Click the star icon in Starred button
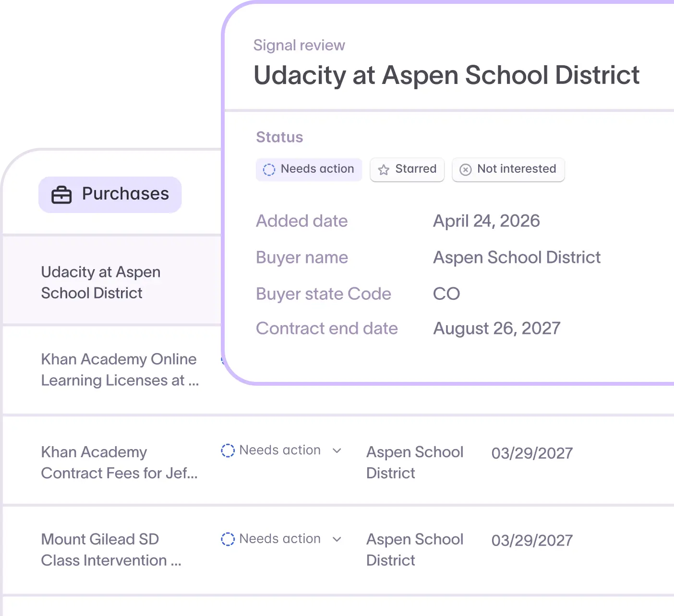The image size is (674, 616). tap(384, 170)
